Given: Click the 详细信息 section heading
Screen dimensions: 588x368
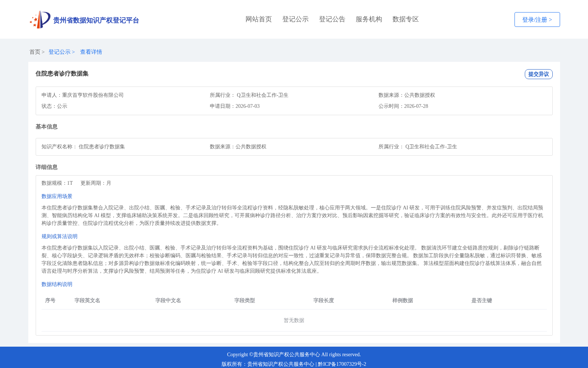Looking at the screenshot, I should pos(47,167).
